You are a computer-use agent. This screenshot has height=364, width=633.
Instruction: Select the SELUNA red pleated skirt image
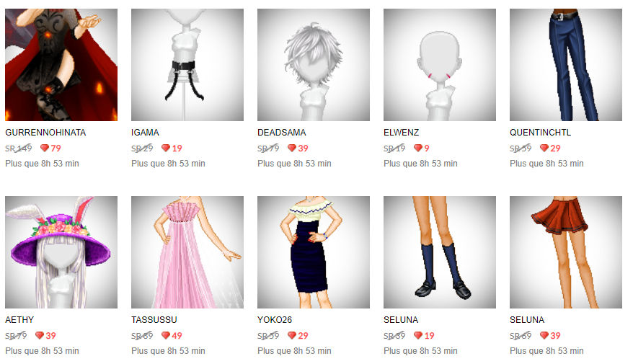(566, 252)
